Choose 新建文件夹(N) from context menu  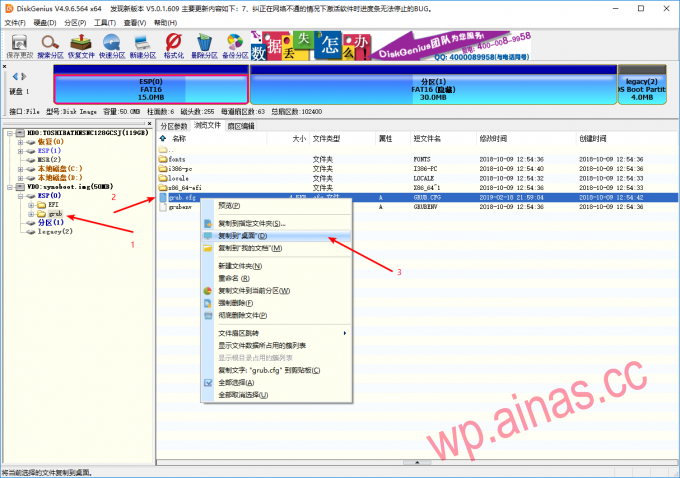(x=276, y=266)
